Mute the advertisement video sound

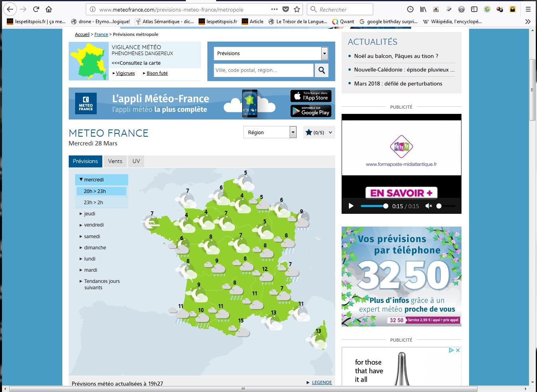click(x=429, y=206)
